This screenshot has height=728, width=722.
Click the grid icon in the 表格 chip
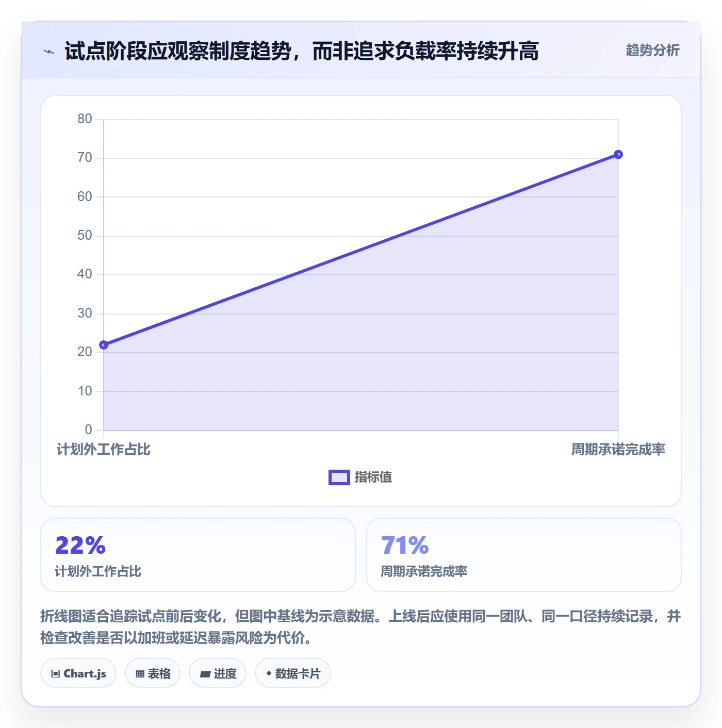140,673
